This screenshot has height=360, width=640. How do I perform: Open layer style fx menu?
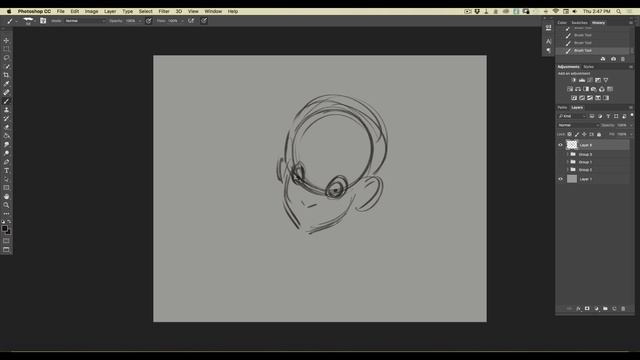click(x=578, y=309)
